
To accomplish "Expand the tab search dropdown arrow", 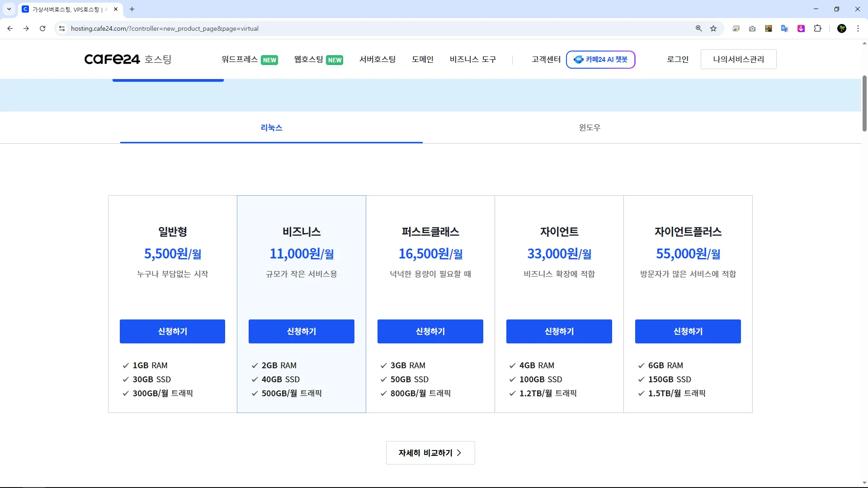I will point(9,9).
